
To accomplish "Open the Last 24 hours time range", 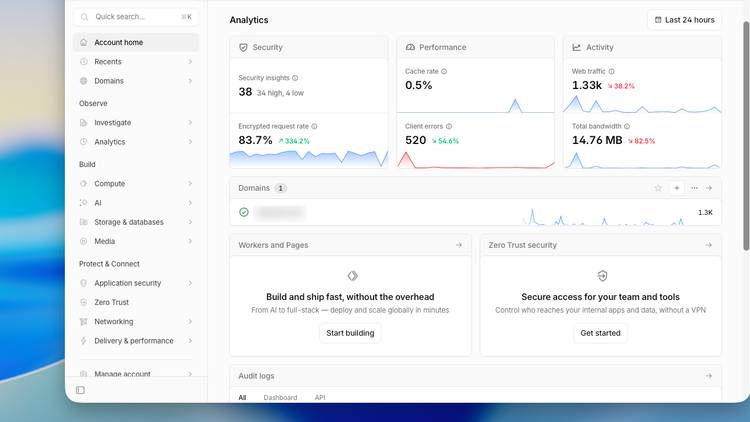I will click(684, 20).
